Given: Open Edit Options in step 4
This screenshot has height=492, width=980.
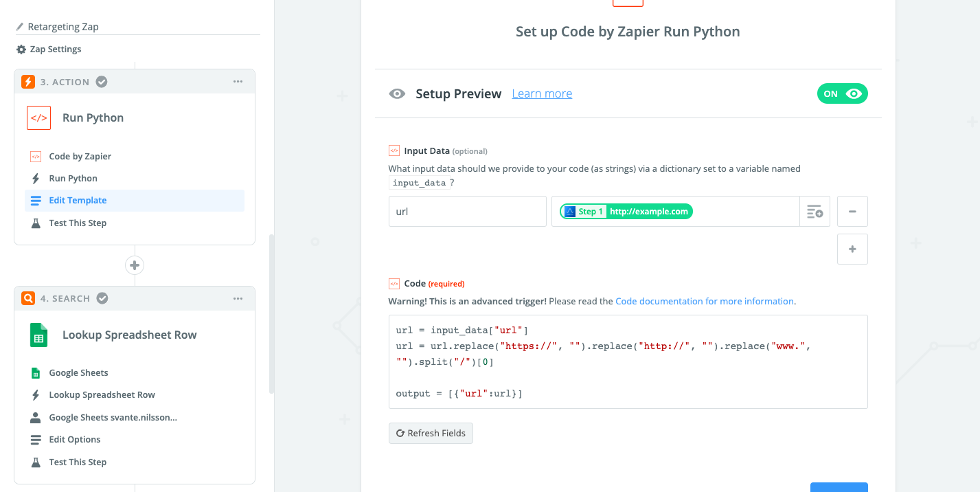Looking at the screenshot, I should pos(135,439).
